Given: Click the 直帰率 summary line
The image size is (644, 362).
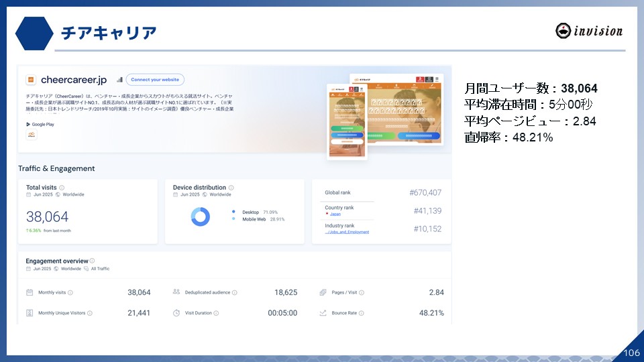Looking at the screenshot, I should pos(508,137).
